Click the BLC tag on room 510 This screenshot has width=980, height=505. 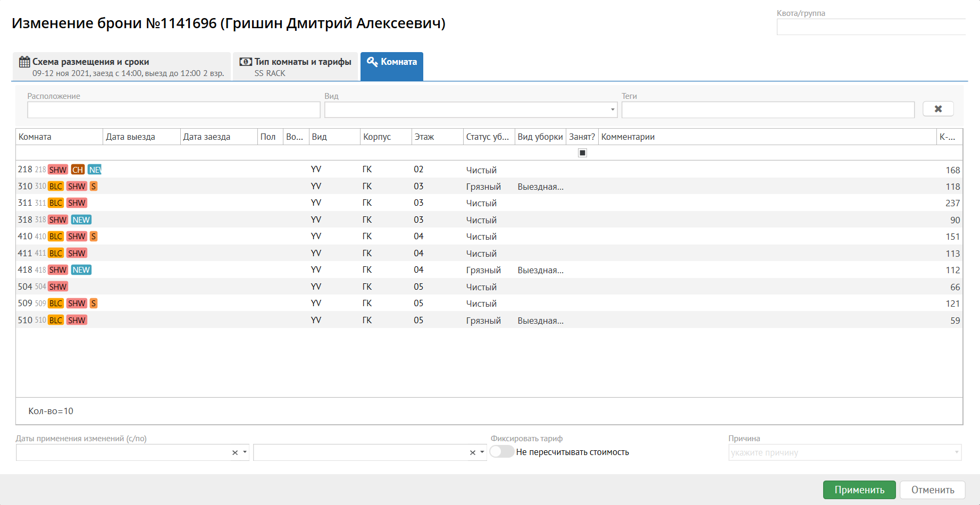(56, 320)
